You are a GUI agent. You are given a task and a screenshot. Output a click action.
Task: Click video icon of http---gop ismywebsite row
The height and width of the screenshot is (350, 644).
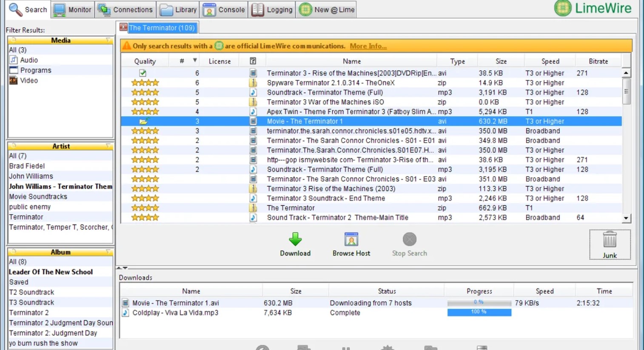click(253, 160)
